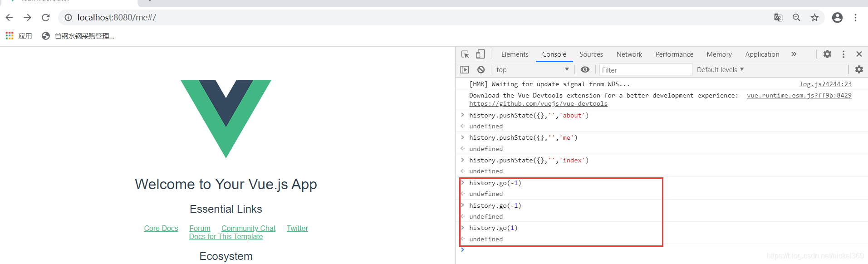Image resolution: width=868 pixels, height=264 pixels.
Task: Show console sidebar icon
Action: (x=465, y=69)
